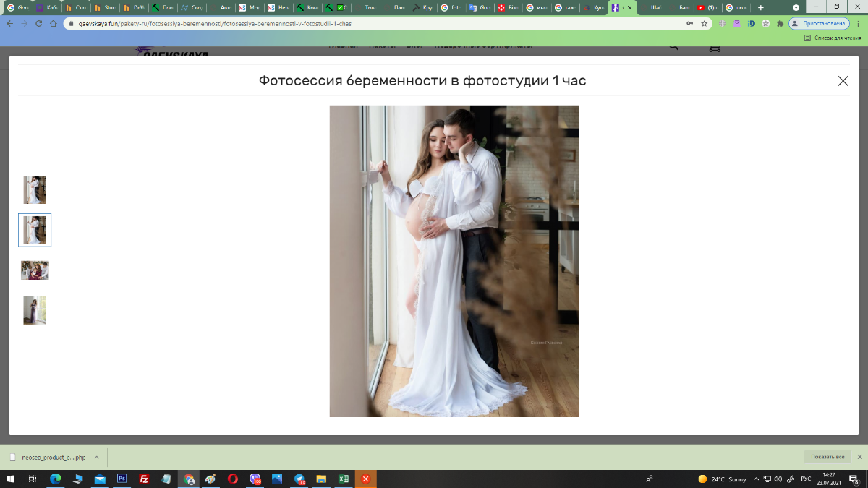The image size is (868, 488).
Task: Open Telegram from taskbar
Action: (299, 479)
